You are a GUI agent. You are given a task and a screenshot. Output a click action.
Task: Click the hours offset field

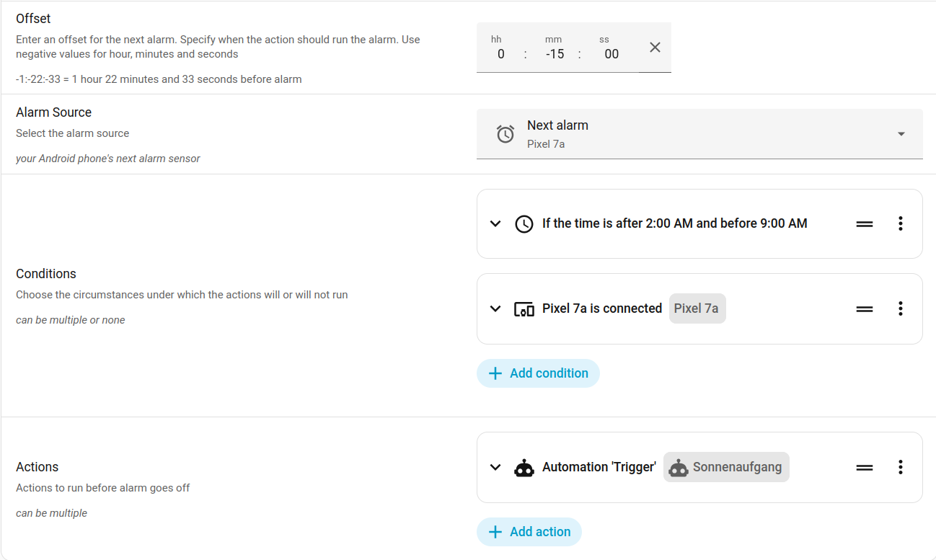pos(501,54)
